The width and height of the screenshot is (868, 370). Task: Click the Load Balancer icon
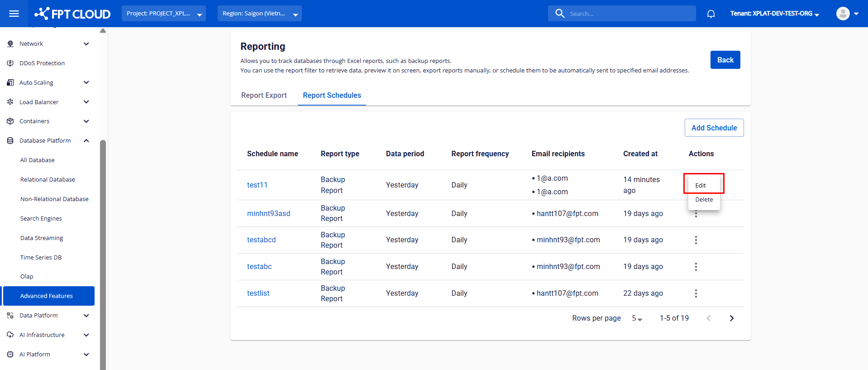(x=10, y=102)
